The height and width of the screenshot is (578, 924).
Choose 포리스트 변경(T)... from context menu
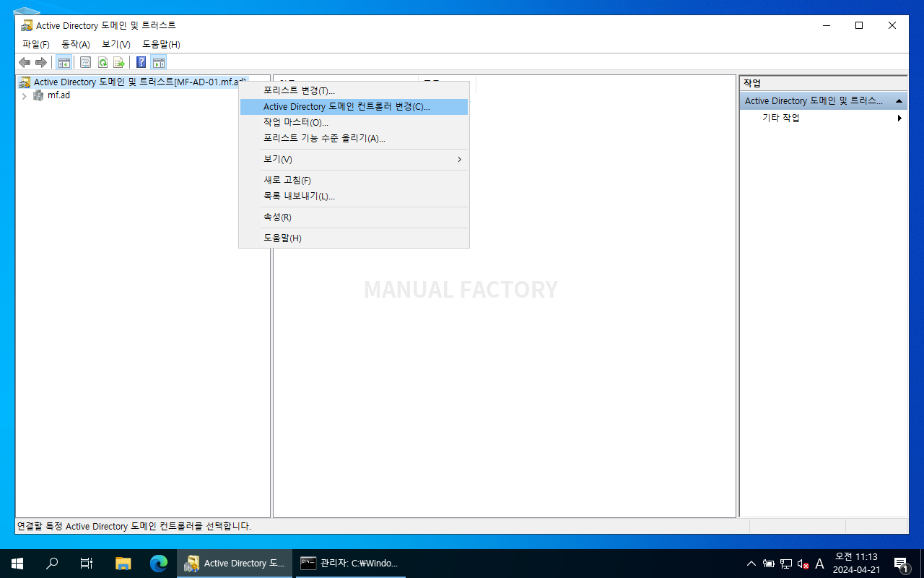[354, 91]
